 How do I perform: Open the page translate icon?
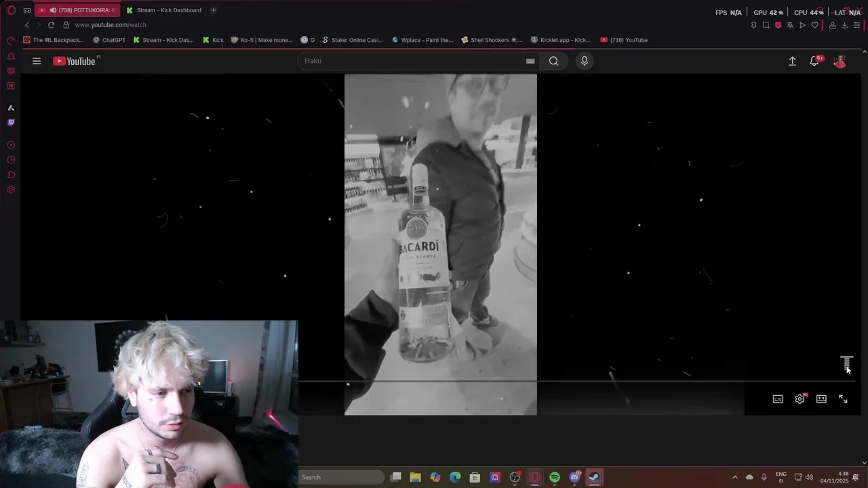(x=790, y=25)
